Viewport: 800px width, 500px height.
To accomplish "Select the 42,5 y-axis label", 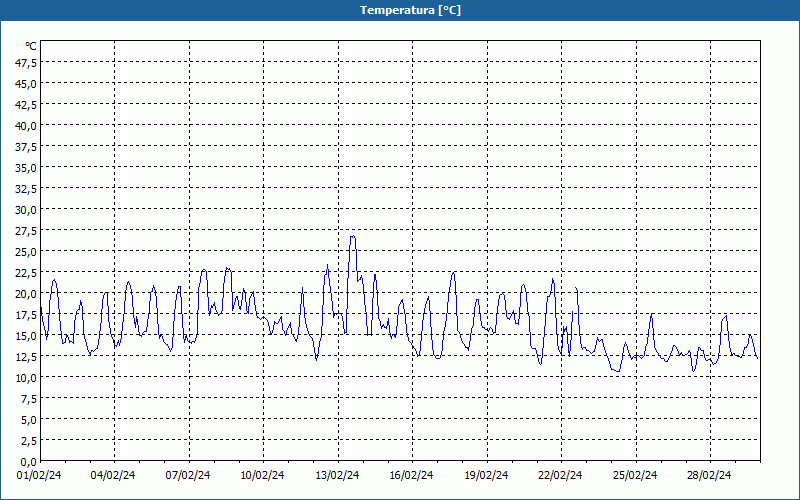I will [x=27, y=105].
